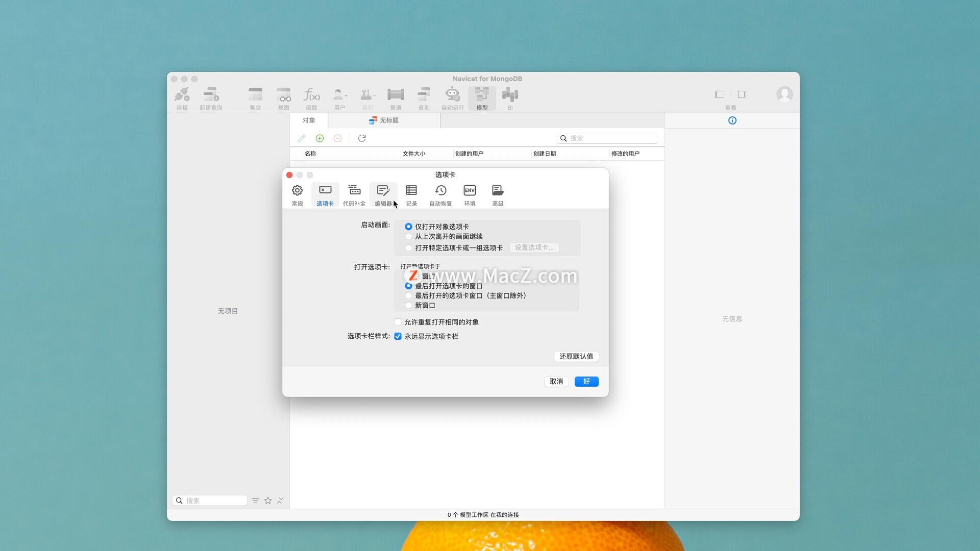Switch to the 无标题 tab
Image resolution: width=980 pixels, height=551 pixels.
click(384, 120)
